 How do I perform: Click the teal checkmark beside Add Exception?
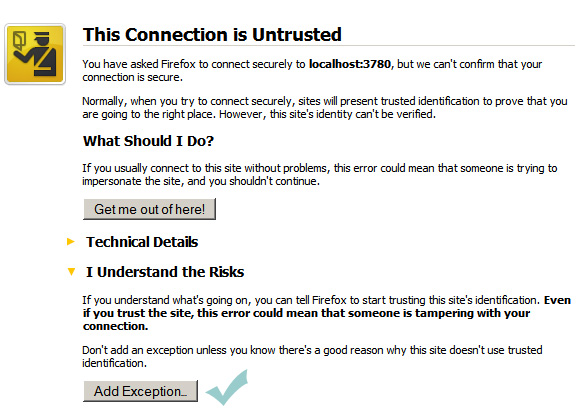point(227,387)
